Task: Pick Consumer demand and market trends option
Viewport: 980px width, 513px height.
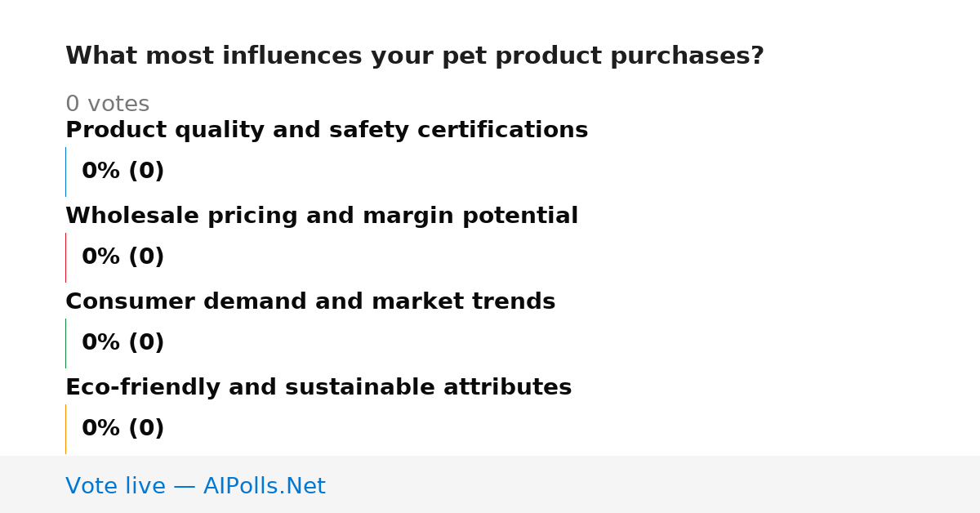Action: pyautogui.click(x=310, y=302)
